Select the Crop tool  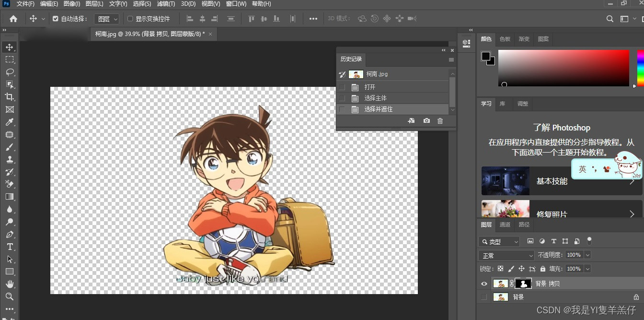click(10, 97)
